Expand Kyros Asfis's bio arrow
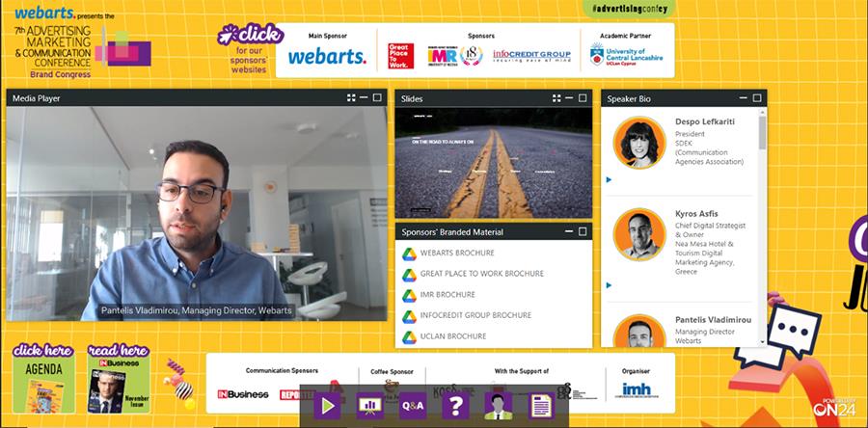This screenshot has height=428, width=868. tap(609, 285)
